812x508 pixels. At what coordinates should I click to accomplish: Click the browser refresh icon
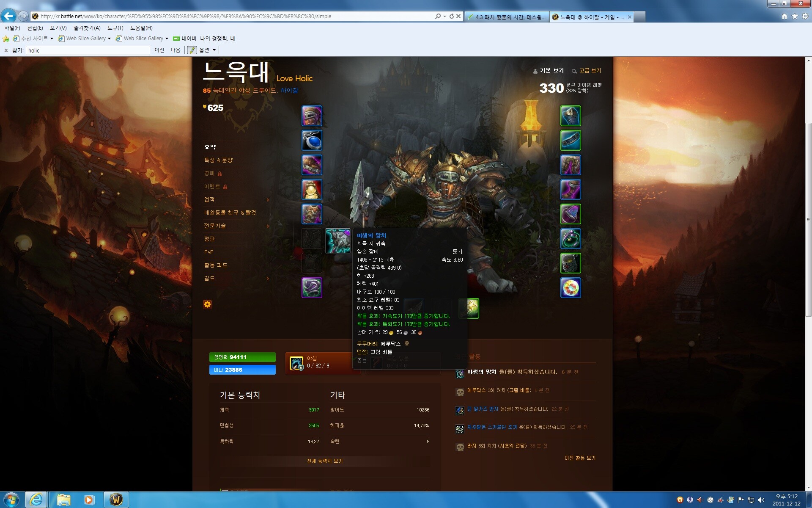(451, 16)
